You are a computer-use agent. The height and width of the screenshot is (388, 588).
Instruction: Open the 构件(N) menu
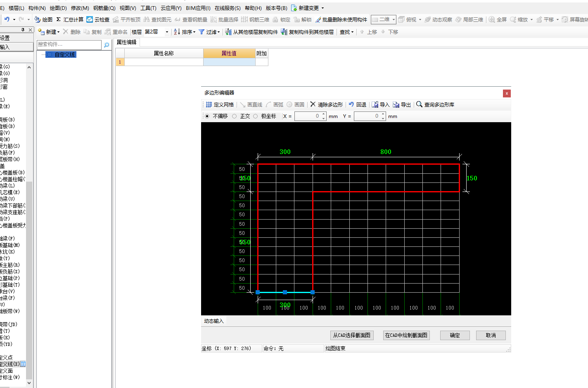(x=37, y=8)
